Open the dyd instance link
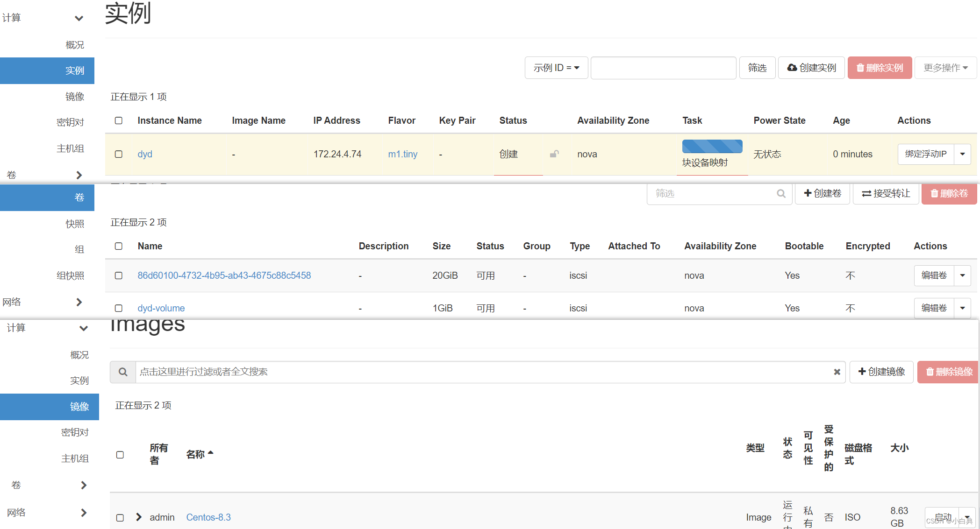This screenshot has width=980, height=529. [x=145, y=154]
